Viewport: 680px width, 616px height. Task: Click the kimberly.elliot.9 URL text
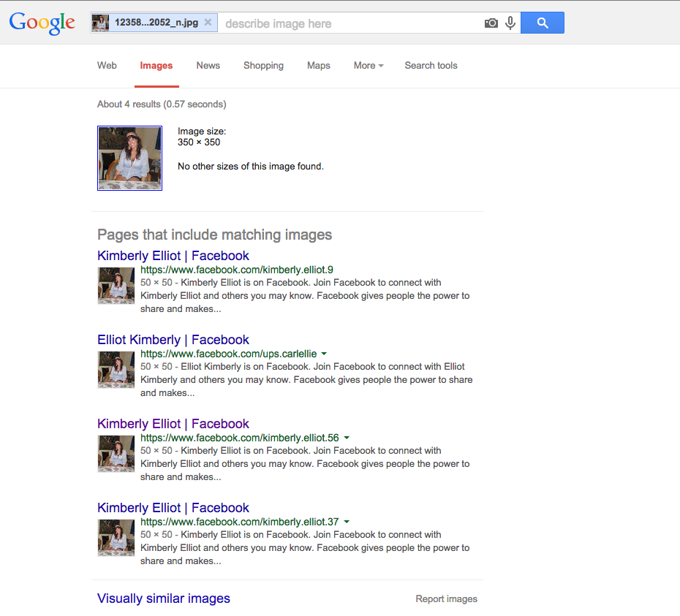[237, 270]
